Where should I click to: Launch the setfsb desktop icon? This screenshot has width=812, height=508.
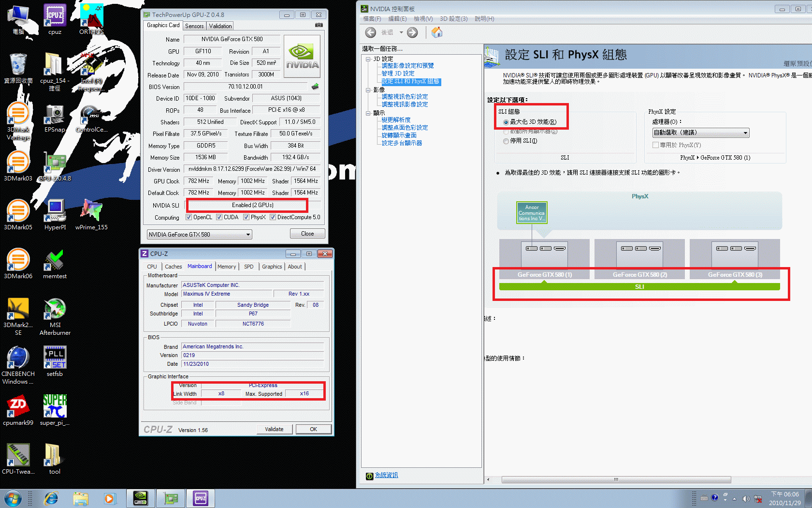click(55, 361)
